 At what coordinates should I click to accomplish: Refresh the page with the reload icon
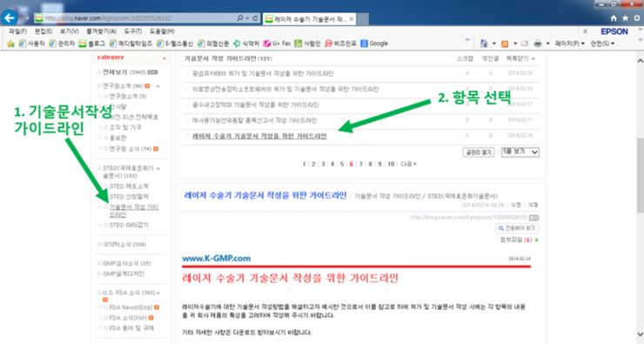click(x=255, y=18)
